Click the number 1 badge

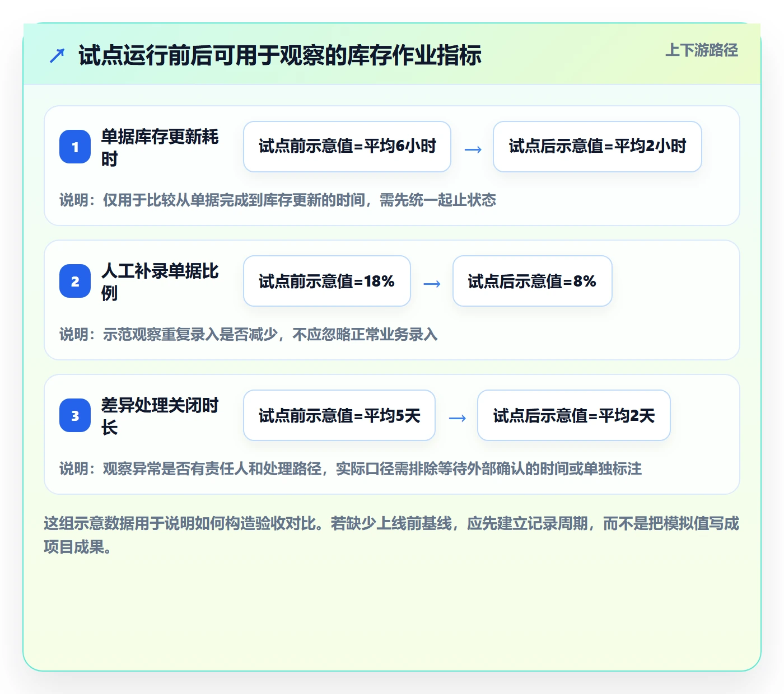pyautogui.click(x=75, y=147)
